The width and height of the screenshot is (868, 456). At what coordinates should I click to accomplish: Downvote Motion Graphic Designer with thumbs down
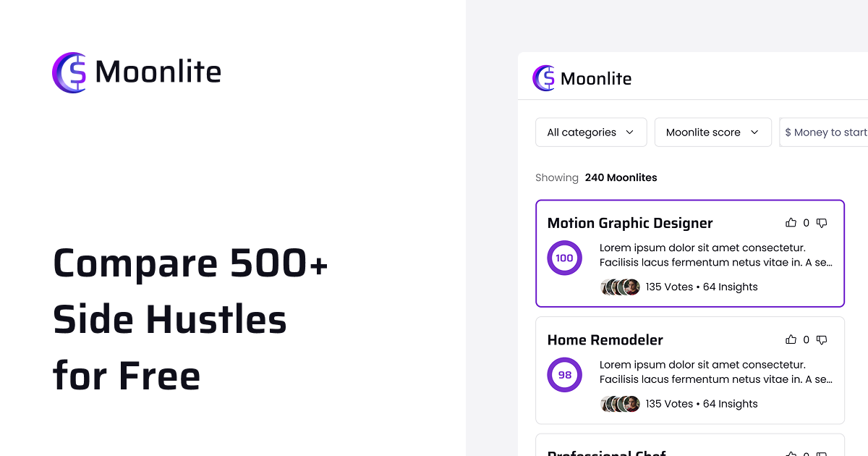pos(822,222)
